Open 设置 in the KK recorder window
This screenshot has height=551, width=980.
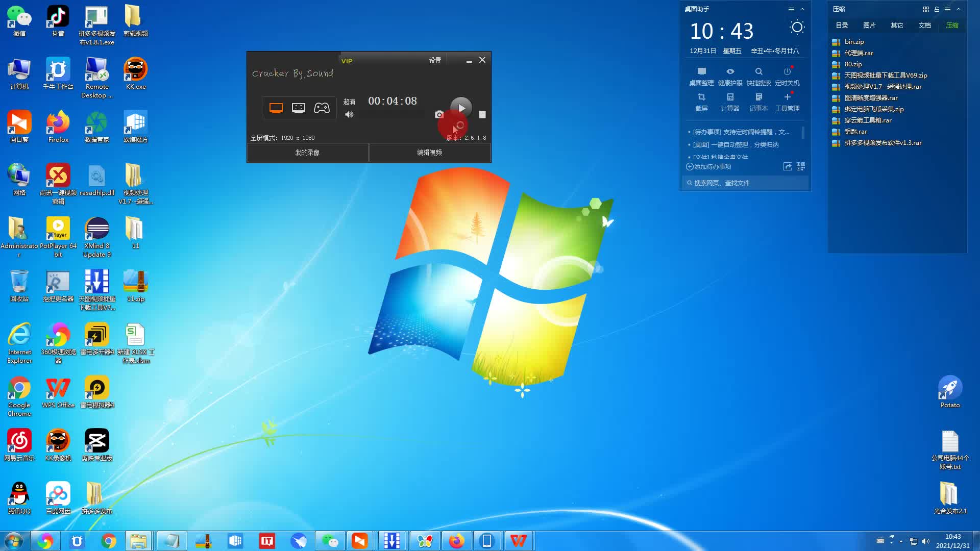click(435, 60)
